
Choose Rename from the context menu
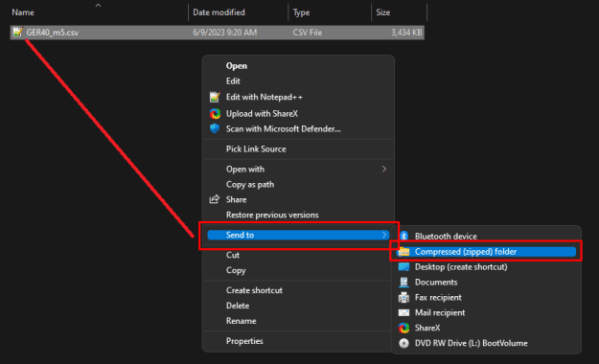pyautogui.click(x=242, y=321)
